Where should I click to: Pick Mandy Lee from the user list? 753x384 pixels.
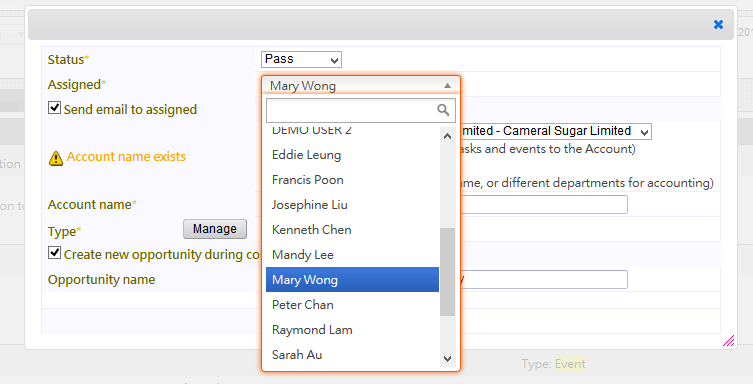tap(352, 255)
